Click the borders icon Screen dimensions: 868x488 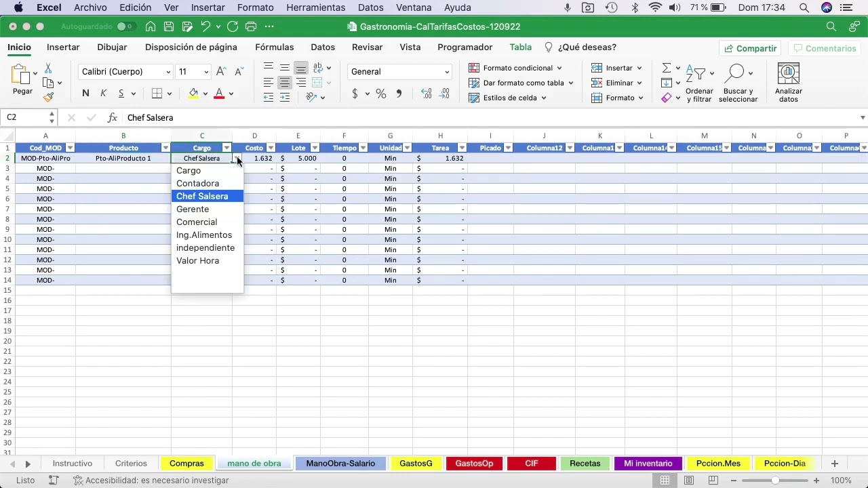tap(157, 94)
